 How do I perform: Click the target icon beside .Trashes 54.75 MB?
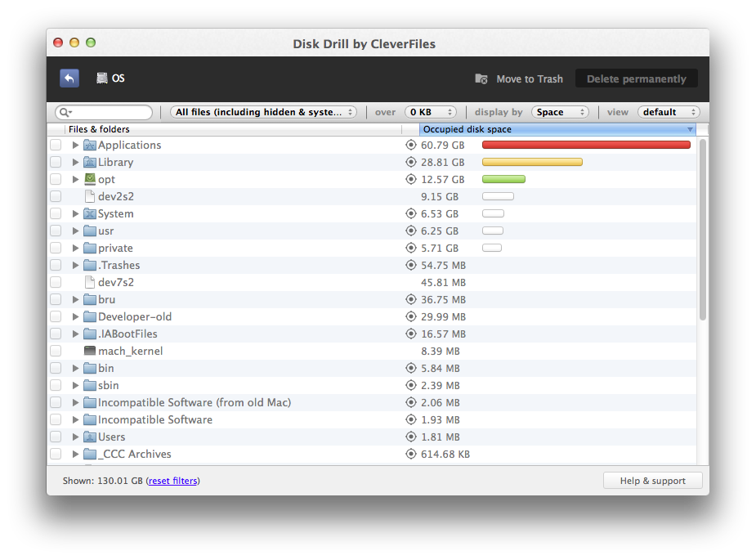pos(411,265)
